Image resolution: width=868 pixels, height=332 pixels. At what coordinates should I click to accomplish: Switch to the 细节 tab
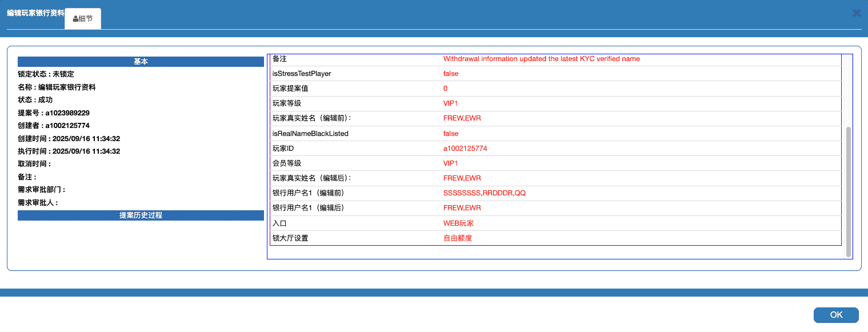tap(83, 19)
